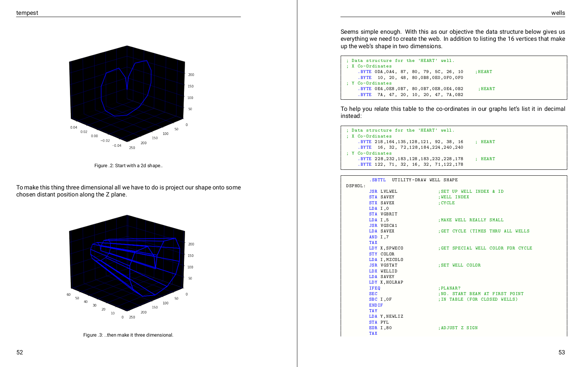Click the IFEQ directive in the code
Image resolution: width=588 pixels, height=367 pixels.
pyautogui.click(x=374, y=288)
